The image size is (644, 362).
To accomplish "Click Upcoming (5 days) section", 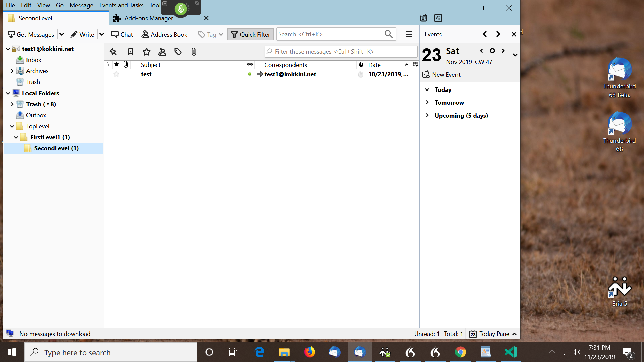I will tap(461, 115).
